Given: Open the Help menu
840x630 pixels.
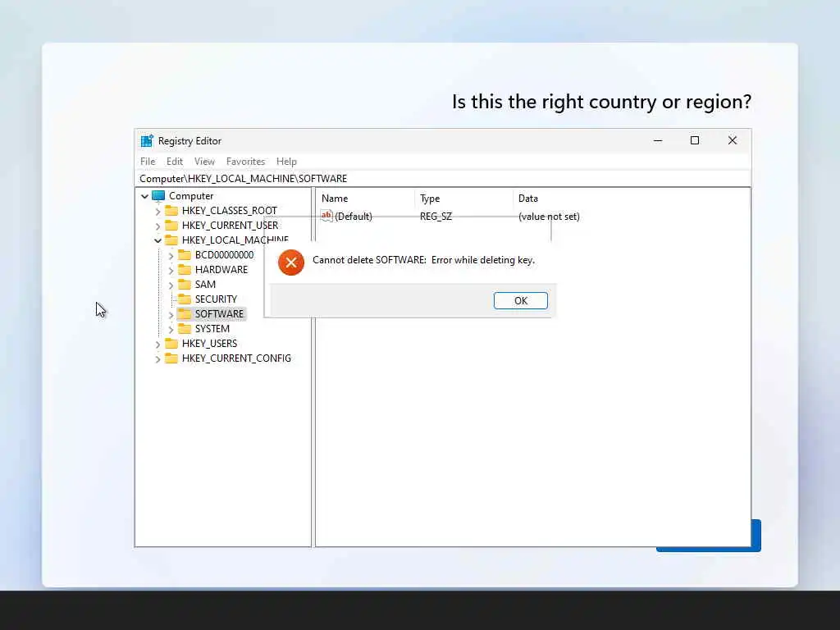Looking at the screenshot, I should (x=286, y=162).
